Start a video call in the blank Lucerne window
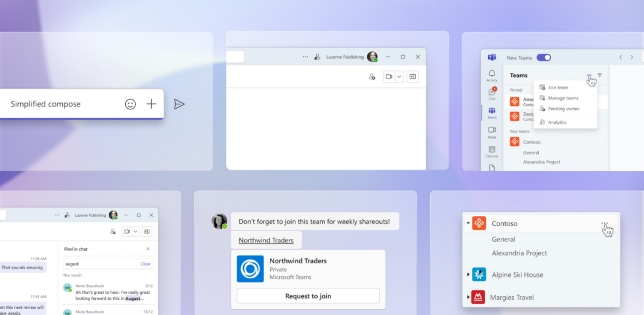The height and width of the screenshot is (315, 644). click(389, 77)
